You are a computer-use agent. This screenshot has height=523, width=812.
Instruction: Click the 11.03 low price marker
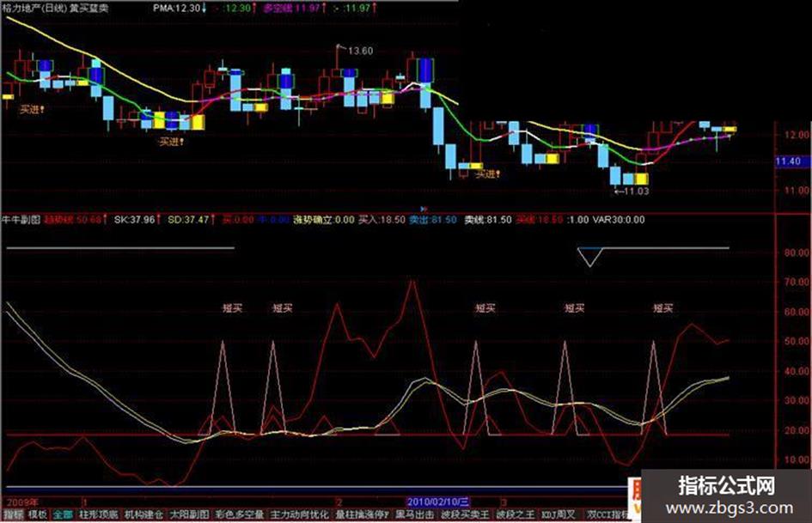pyautogui.click(x=636, y=191)
